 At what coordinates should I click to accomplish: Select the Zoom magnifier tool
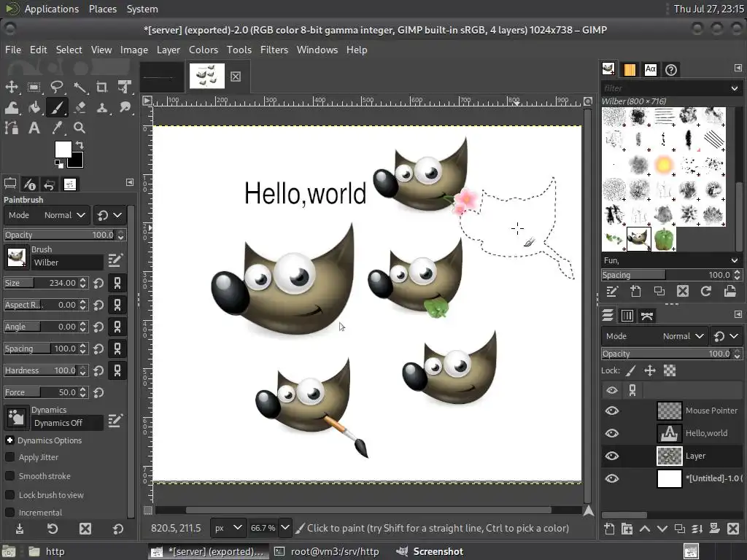(80, 128)
